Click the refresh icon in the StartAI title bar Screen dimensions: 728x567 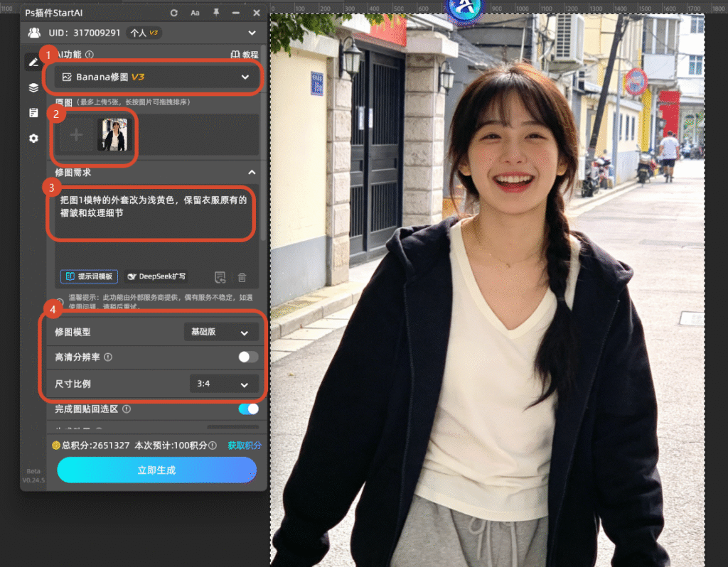(x=173, y=13)
